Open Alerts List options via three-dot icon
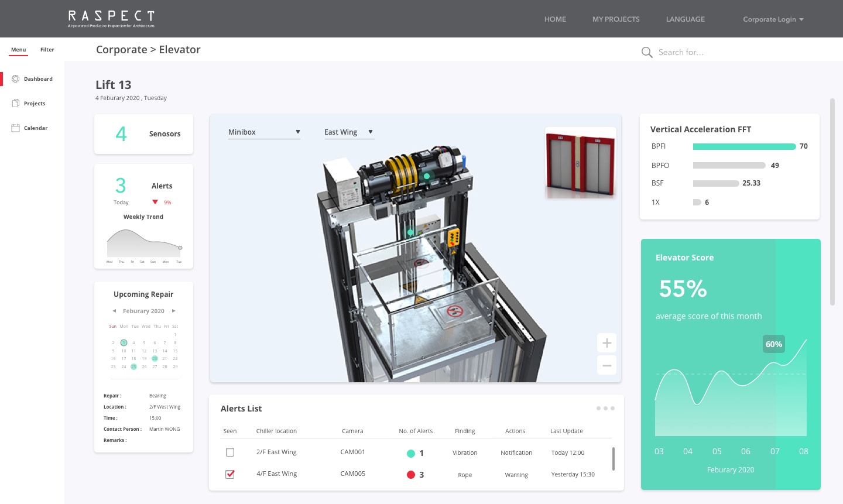Screen dimensions: 843x504 605,408
